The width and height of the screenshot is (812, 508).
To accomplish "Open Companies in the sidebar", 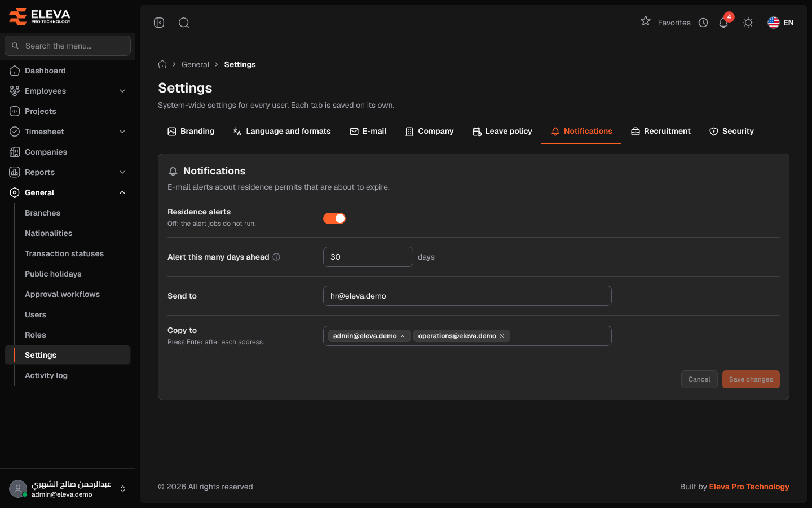I will pyautogui.click(x=68, y=152).
